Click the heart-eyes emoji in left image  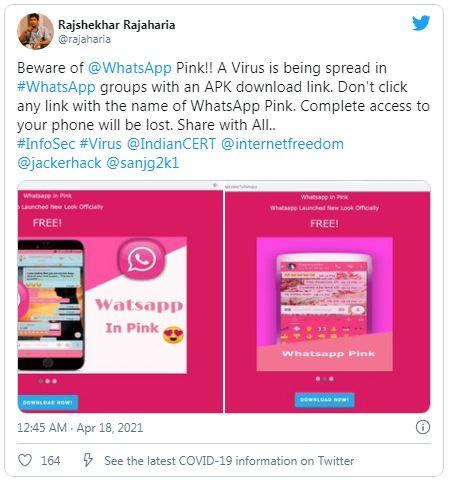pyautogui.click(x=173, y=334)
